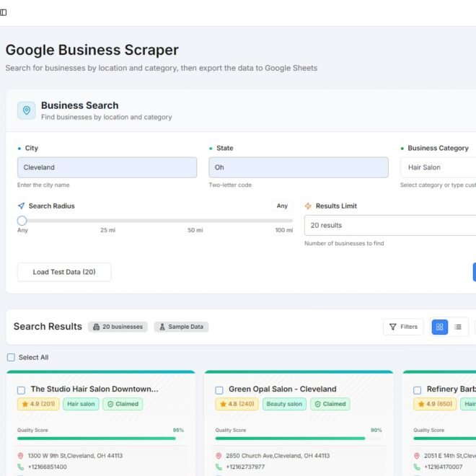Select Green Opal Salon - Cleveland checkbox
The height and width of the screenshot is (476, 476).
point(219,390)
